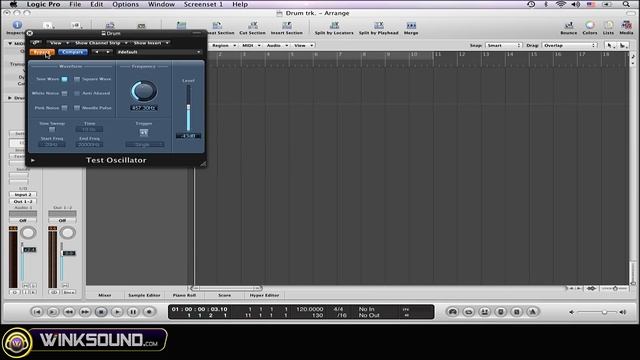Click the Merge toolbar icon
This screenshot has width=640, height=360.
click(x=411, y=25)
